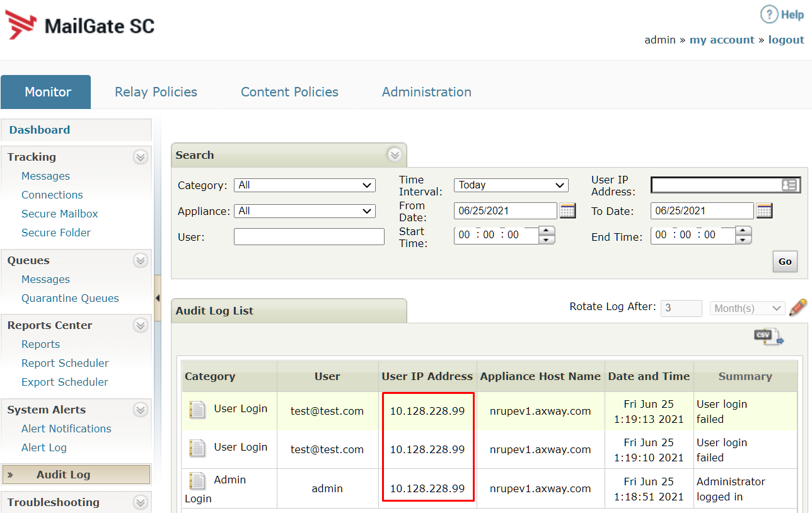
Task: Click the logout link
Action: (786, 40)
